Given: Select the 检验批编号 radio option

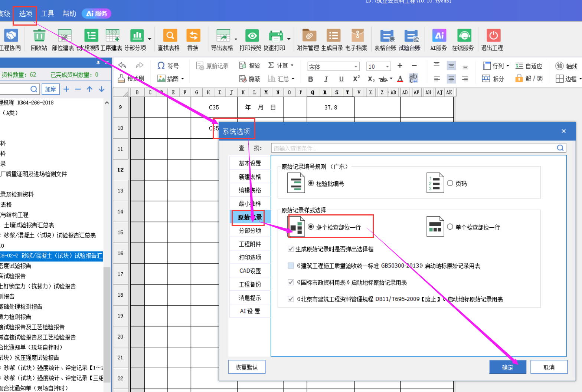Looking at the screenshot, I should (311, 183).
